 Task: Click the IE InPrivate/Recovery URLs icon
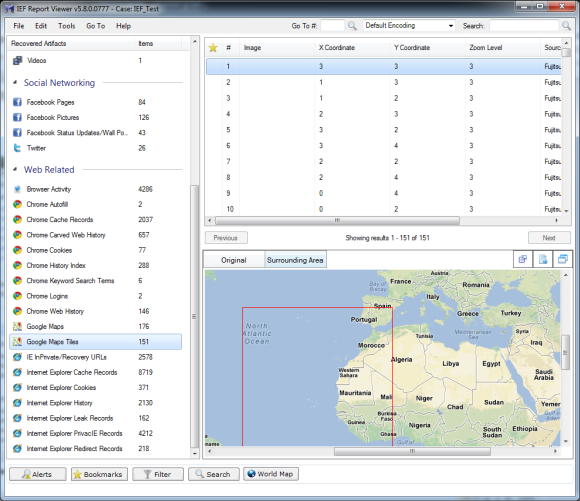pyautogui.click(x=17, y=357)
